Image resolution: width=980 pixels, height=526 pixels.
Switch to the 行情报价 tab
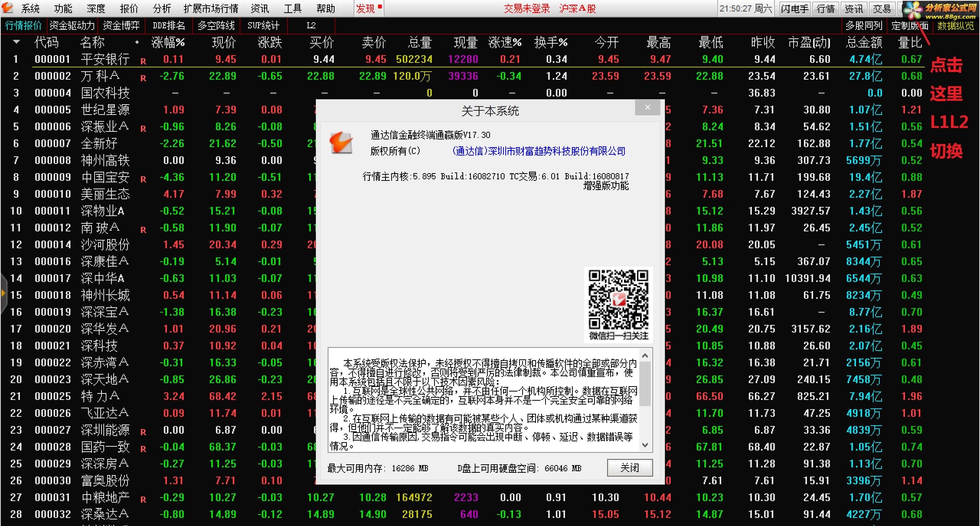pyautogui.click(x=24, y=25)
